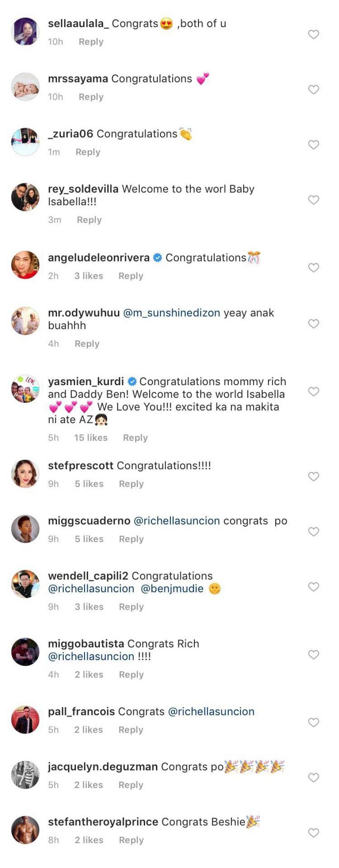339x868 pixels.
Task: Open the @benjmudie mention link
Action: coord(172,589)
